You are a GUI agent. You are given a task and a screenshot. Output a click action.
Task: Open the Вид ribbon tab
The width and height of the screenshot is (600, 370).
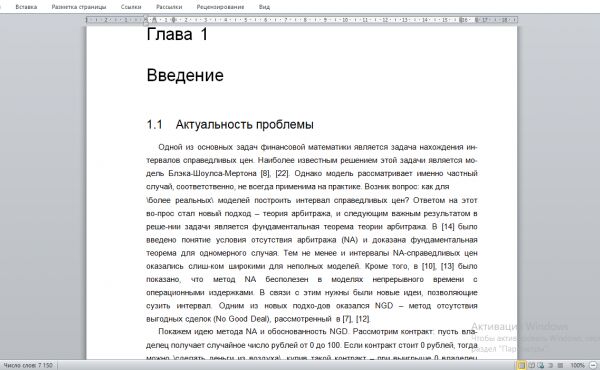tap(264, 7)
